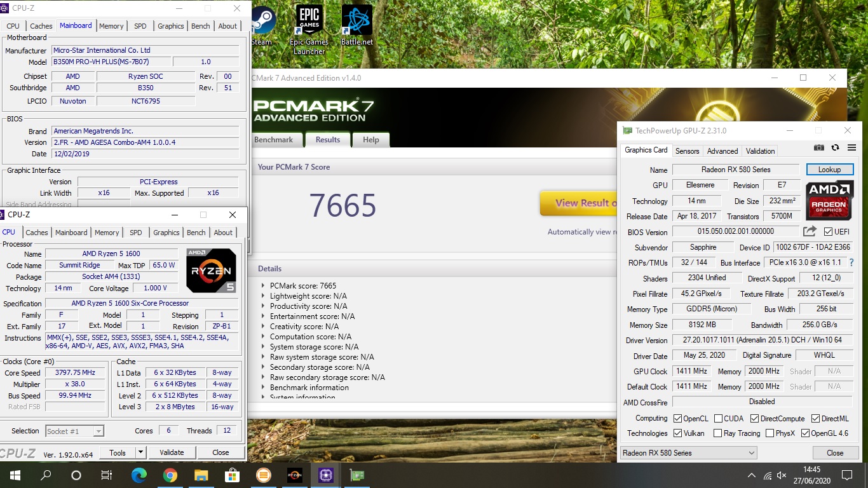Take a GPU-Z screenshot with camera icon
The width and height of the screenshot is (868, 488).
(819, 147)
